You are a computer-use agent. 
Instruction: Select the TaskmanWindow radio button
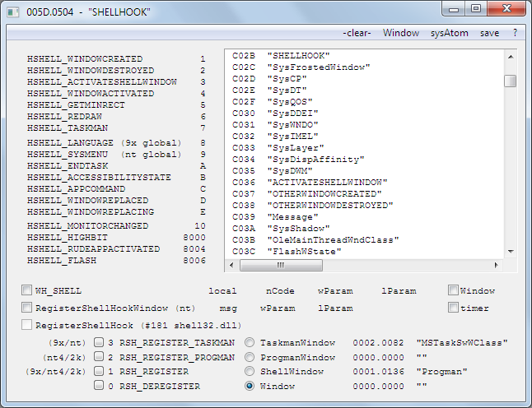click(x=250, y=341)
